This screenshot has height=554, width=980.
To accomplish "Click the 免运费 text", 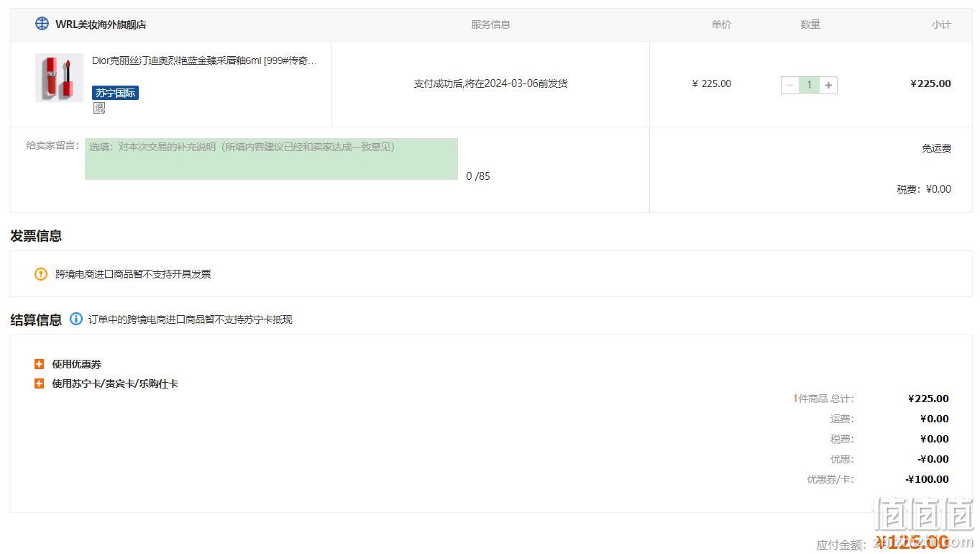I will (937, 148).
